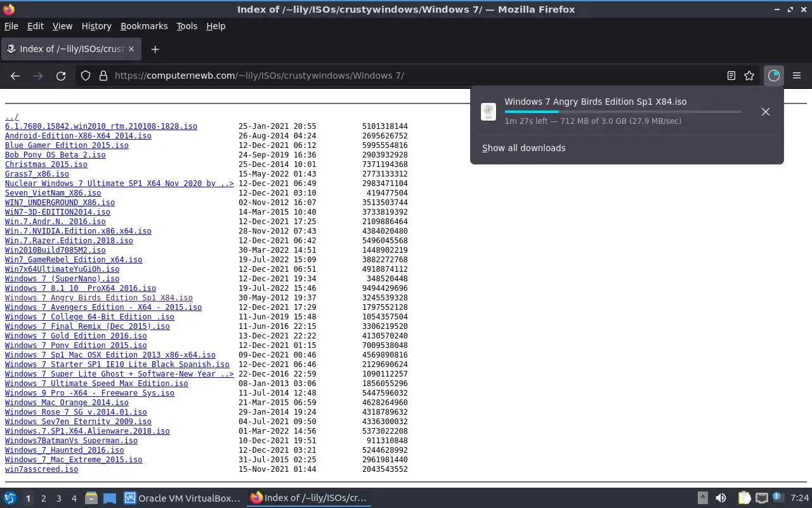The height and width of the screenshot is (508, 812).
Task: Download Windows_9_Pro_-X64_-_Freeware_Sys.iso
Action: 89,393
